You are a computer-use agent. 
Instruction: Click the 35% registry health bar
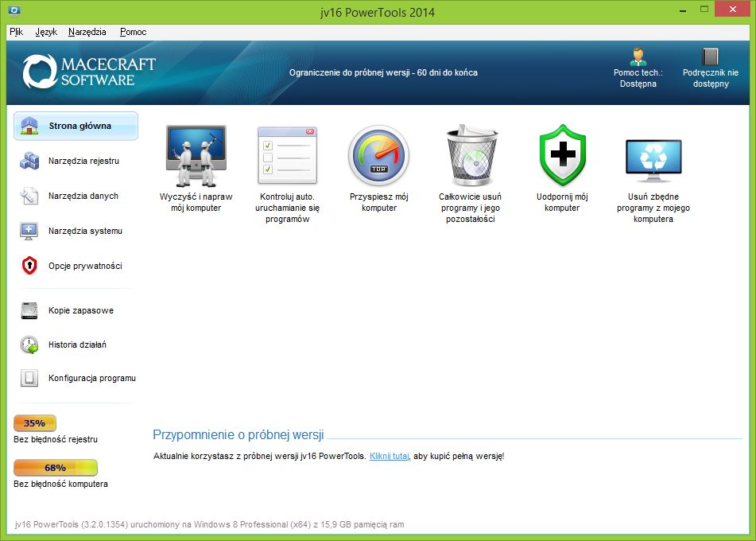pos(35,423)
